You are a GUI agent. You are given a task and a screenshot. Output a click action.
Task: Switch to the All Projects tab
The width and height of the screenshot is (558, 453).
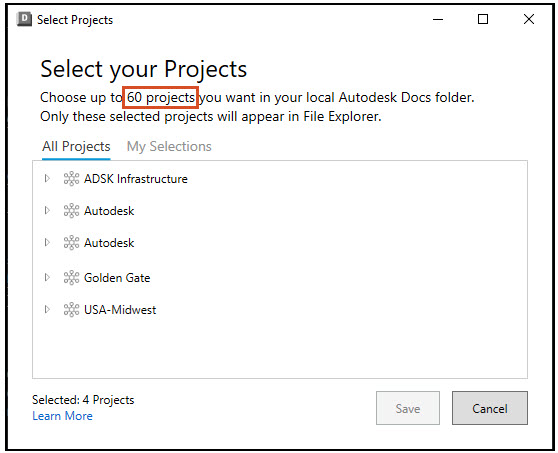click(x=76, y=146)
